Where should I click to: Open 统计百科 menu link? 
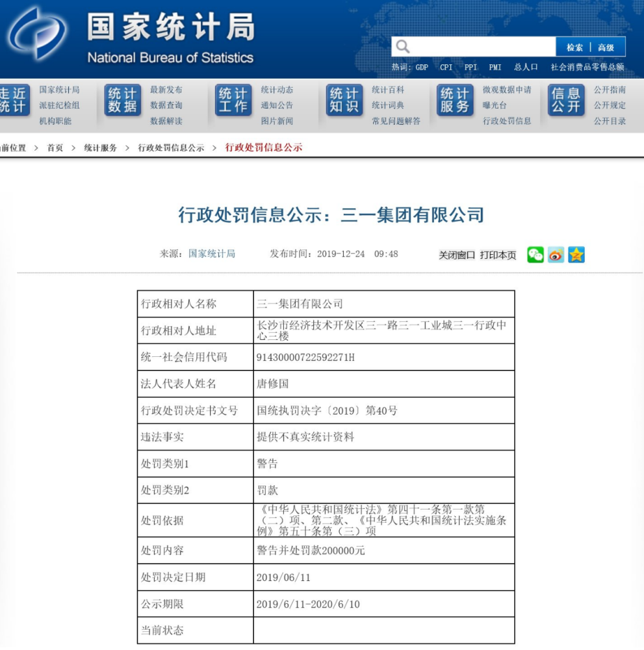coord(388,90)
